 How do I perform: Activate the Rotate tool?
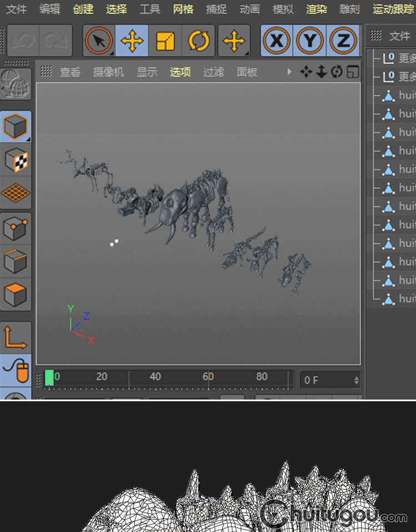pyautogui.click(x=199, y=41)
